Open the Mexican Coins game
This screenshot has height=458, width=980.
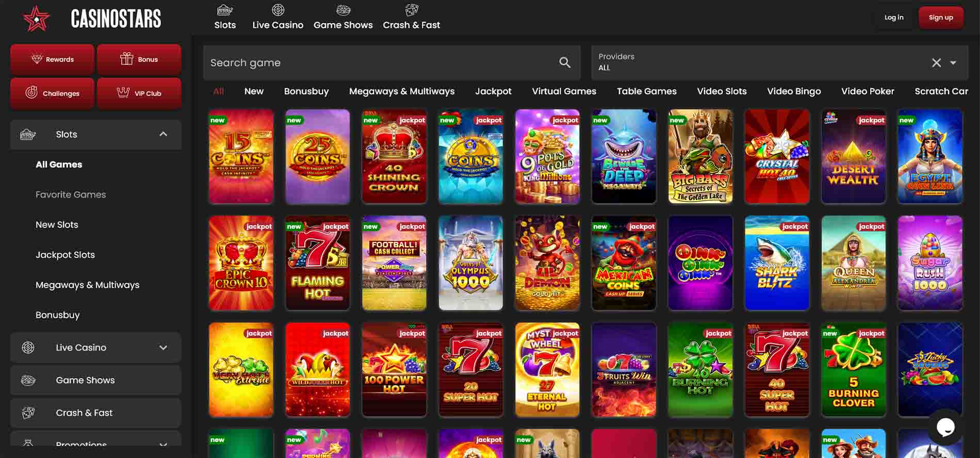pyautogui.click(x=624, y=263)
